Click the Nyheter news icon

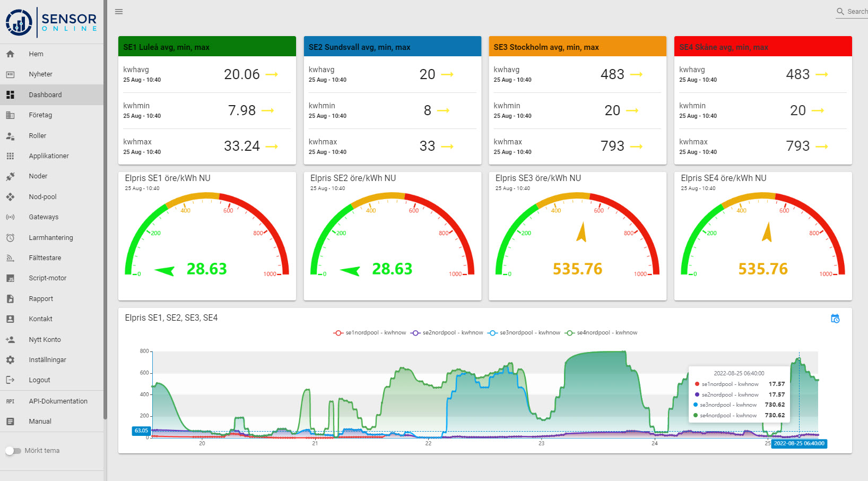(x=10, y=74)
